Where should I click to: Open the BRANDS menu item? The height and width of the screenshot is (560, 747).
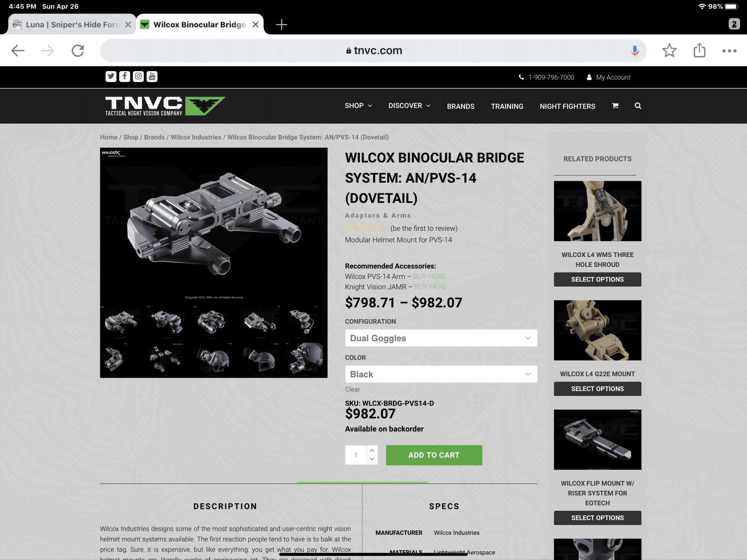[461, 106]
